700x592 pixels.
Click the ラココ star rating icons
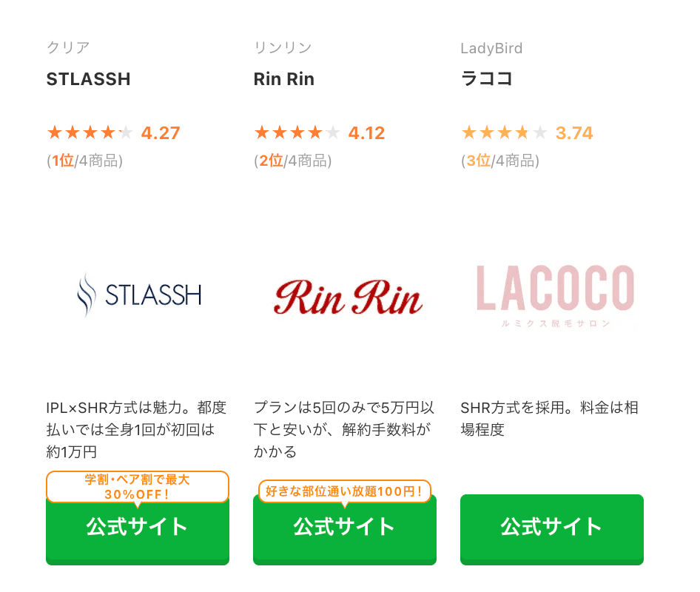(x=504, y=133)
